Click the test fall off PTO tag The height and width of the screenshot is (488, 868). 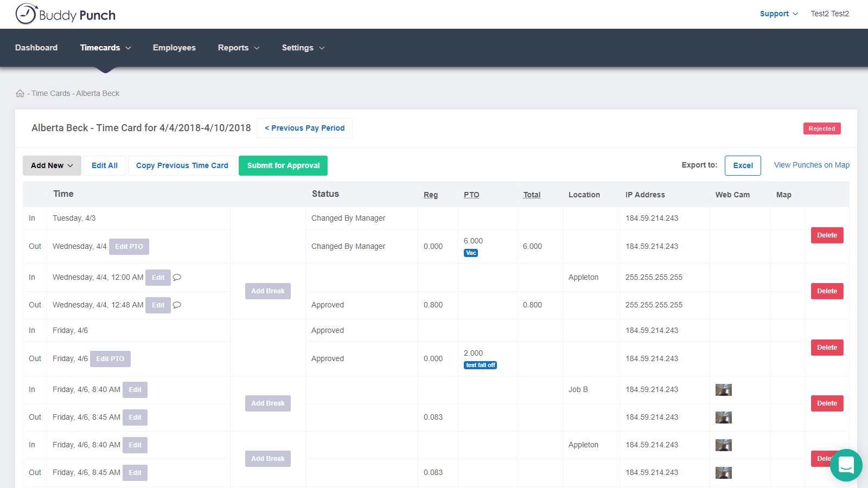pos(480,365)
